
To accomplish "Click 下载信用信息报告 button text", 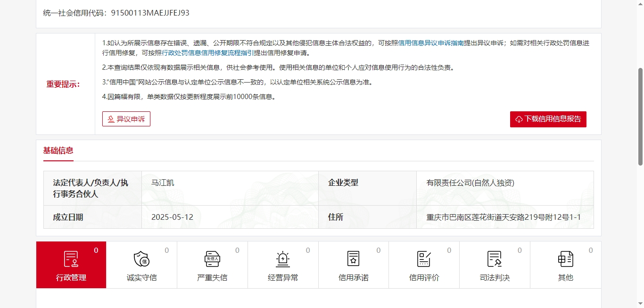I will [x=553, y=119].
